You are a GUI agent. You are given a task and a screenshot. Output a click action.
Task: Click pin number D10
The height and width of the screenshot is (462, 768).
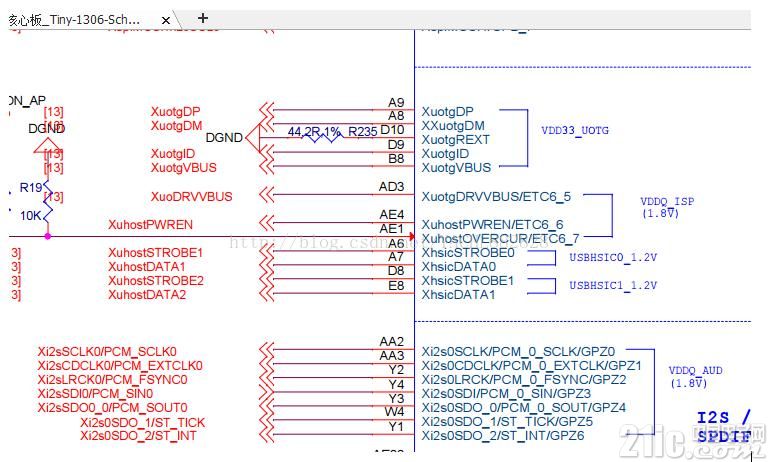click(x=392, y=130)
